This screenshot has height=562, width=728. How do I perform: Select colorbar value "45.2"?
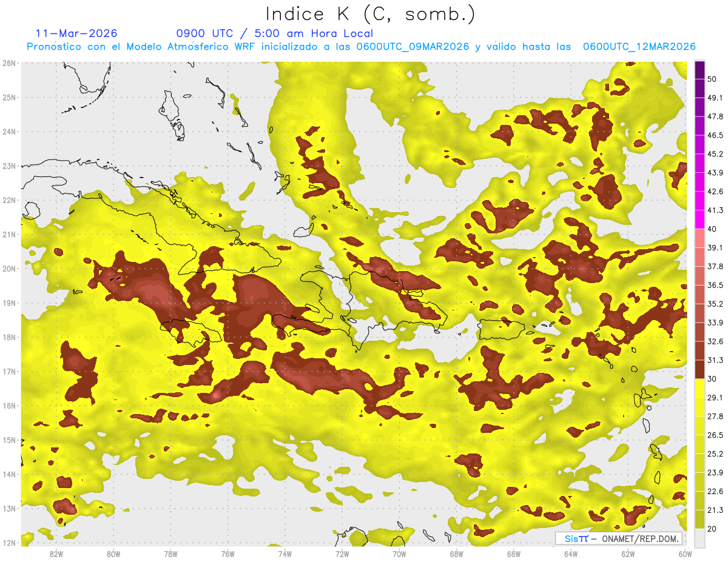715,154
